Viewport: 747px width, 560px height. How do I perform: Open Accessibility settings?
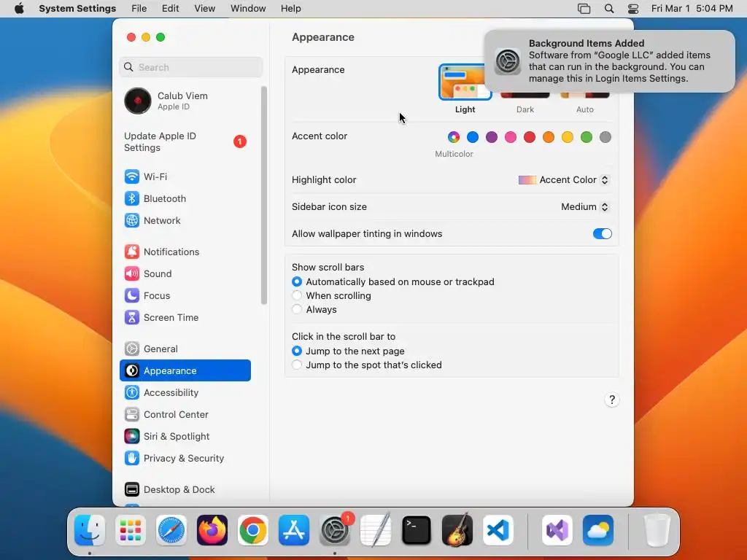(x=185, y=393)
